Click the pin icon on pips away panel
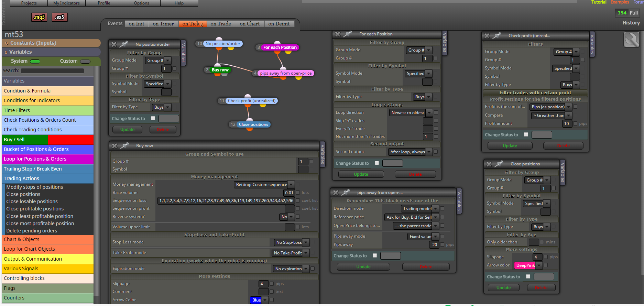This screenshot has height=306, width=644. [345, 192]
